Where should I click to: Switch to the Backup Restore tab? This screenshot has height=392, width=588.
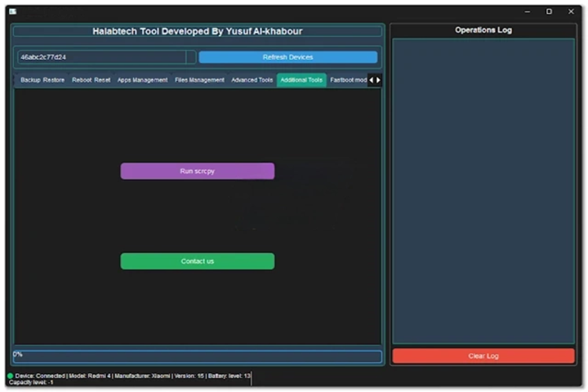(x=42, y=80)
